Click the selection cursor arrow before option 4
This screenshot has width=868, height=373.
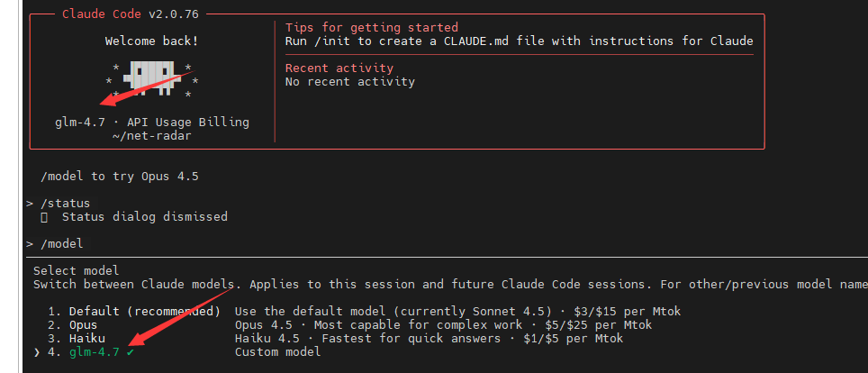pyautogui.click(x=36, y=351)
